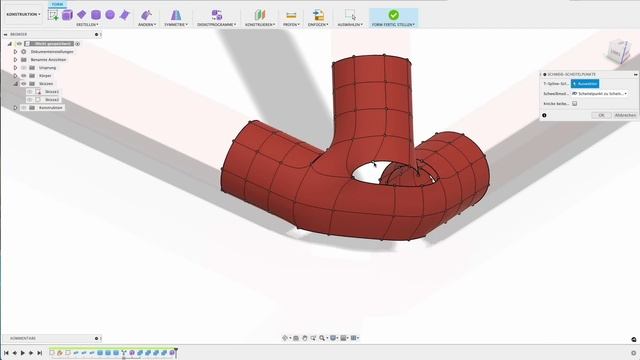Toggle visibility of Körper folder
The height and width of the screenshot is (360, 640).
click(24, 76)
